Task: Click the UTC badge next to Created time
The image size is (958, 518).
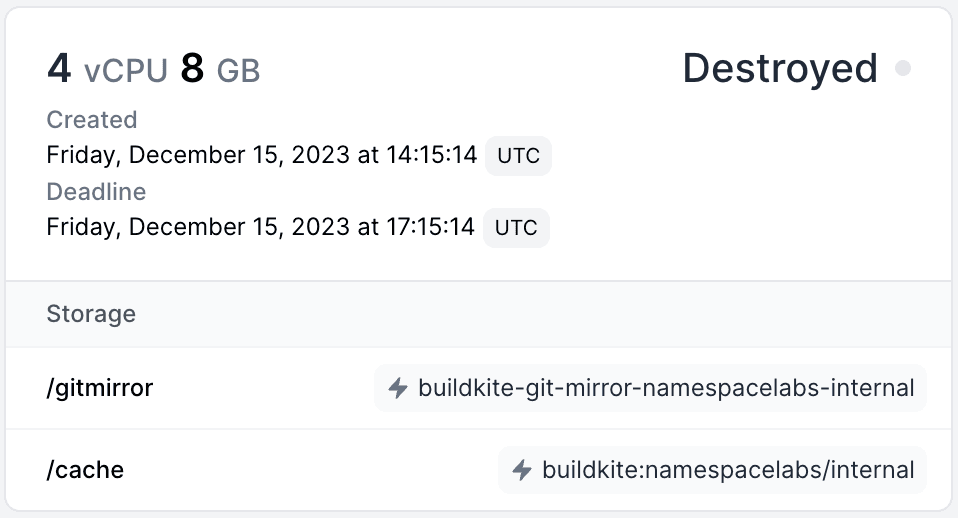Action: [x=518, y=156]
